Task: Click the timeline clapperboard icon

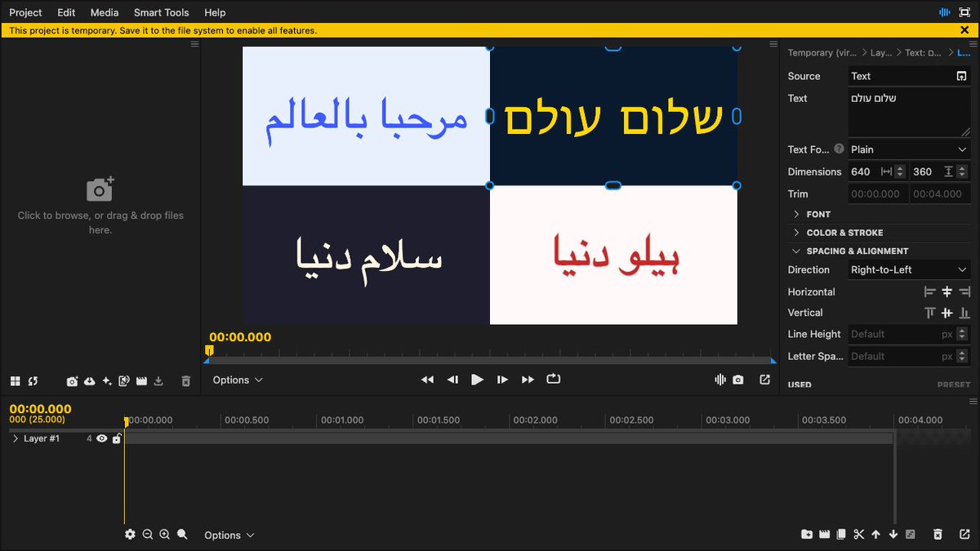Action: click(x=824, y=535)
